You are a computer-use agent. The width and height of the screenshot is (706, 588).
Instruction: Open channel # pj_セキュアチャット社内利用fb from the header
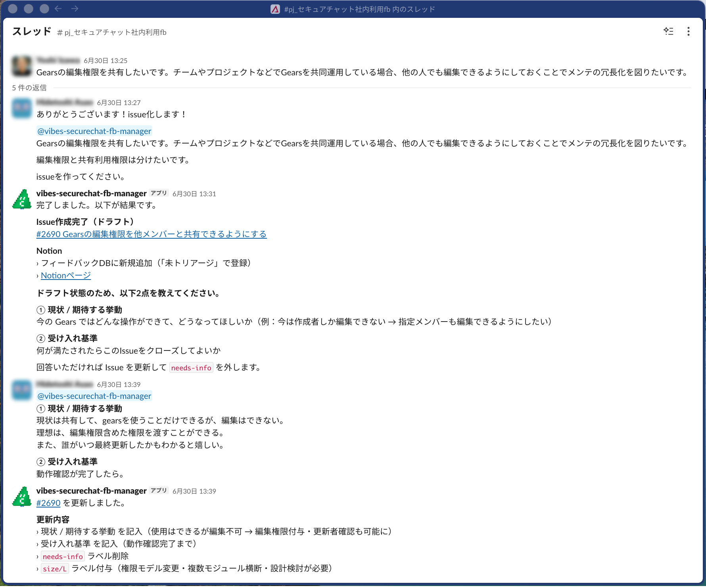pyautogui.click(x=112, y=33)
